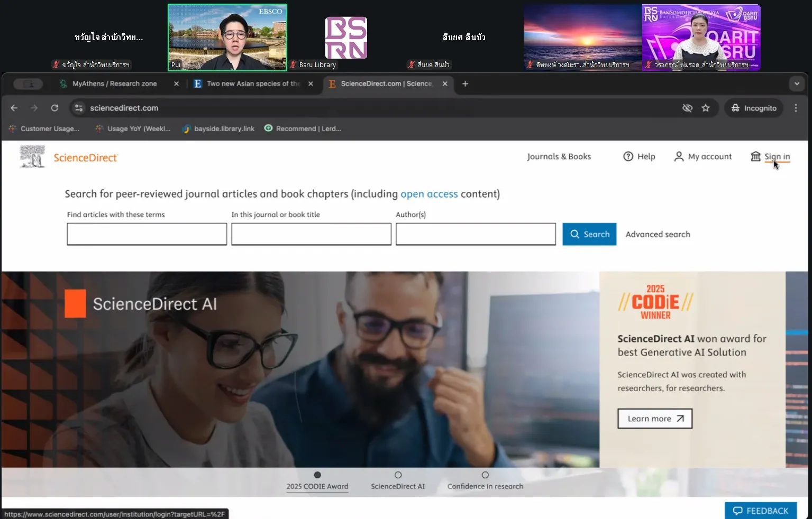This screenshot has height=519, width=812.
Task: Close the MyAthens / Research zone tab
Action: (x=176, y=84)
